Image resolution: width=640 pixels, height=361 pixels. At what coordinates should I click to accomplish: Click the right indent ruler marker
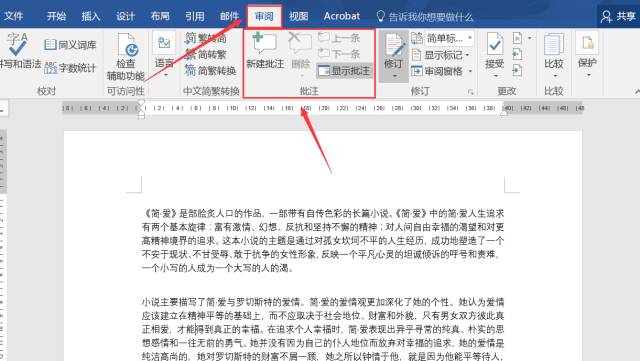[504, 112]
